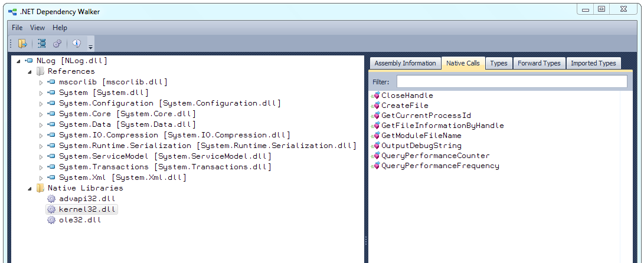644x263 pixels.
Task: Click the Native Libraries folder icon
Action: (x=40, y=188)
